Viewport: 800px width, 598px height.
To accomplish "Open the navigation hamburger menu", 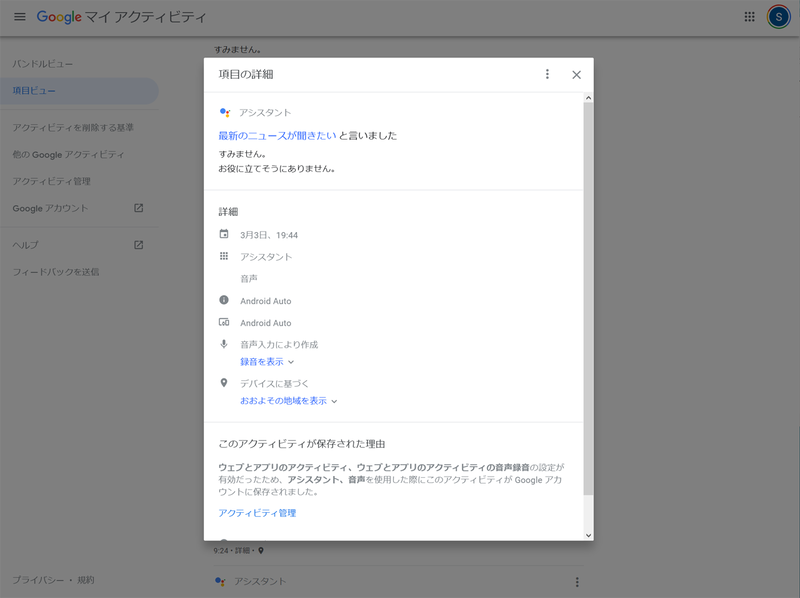I will click(x=18, y=16).
